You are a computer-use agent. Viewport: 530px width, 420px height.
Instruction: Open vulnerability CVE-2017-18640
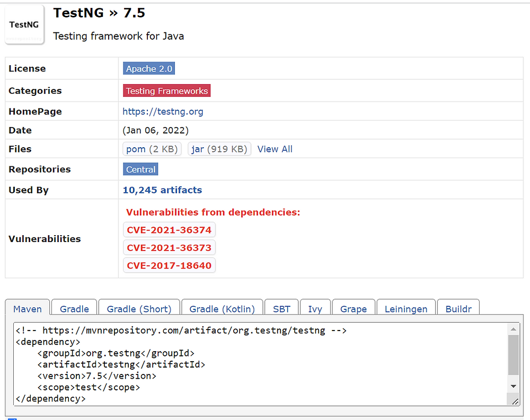(x=169, y=265)
